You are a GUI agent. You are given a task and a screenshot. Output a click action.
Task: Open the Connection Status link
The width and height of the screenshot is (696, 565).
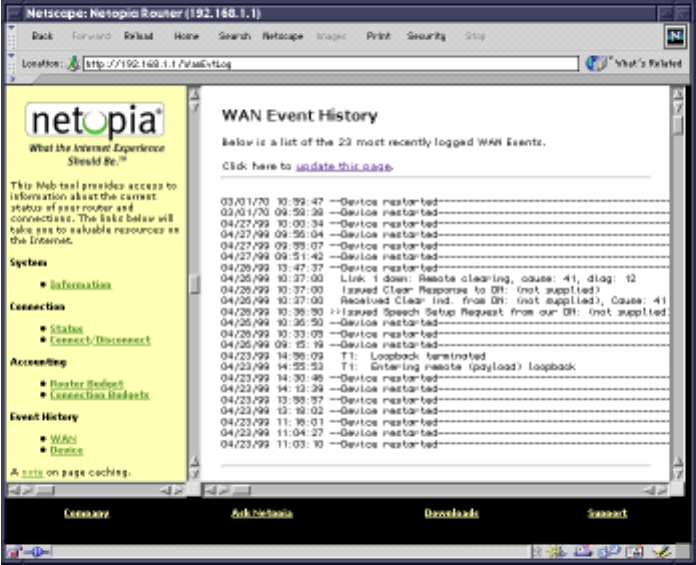click(66, 329)
